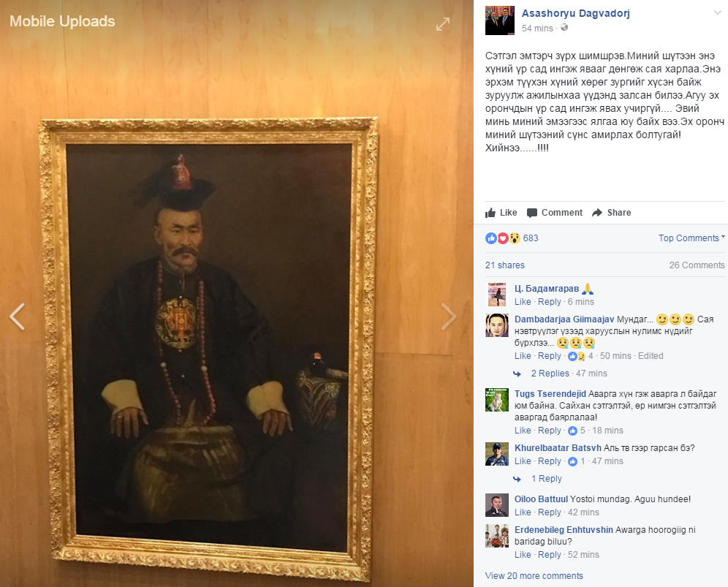The image size is (728, 587).
Task: Click the 26 Comments count
Action: click(x=697, y=265)
